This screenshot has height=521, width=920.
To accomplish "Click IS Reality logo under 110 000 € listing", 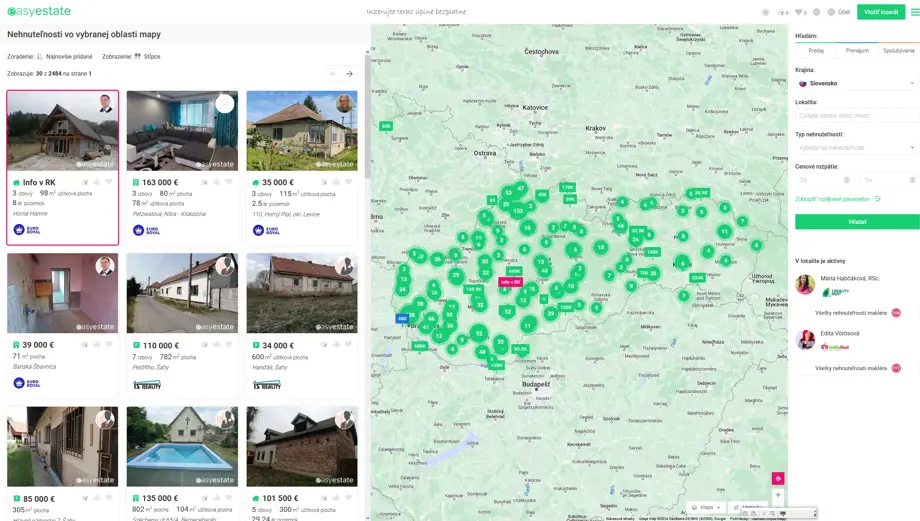I will [147, 385].
